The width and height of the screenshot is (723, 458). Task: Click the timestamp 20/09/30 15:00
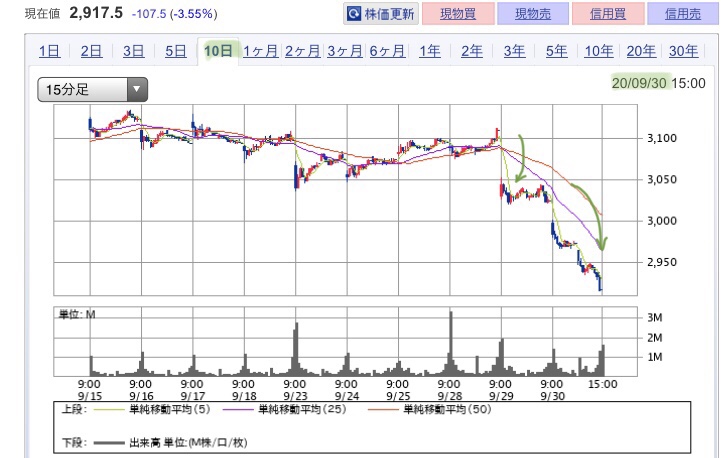[x=658, y=83]
